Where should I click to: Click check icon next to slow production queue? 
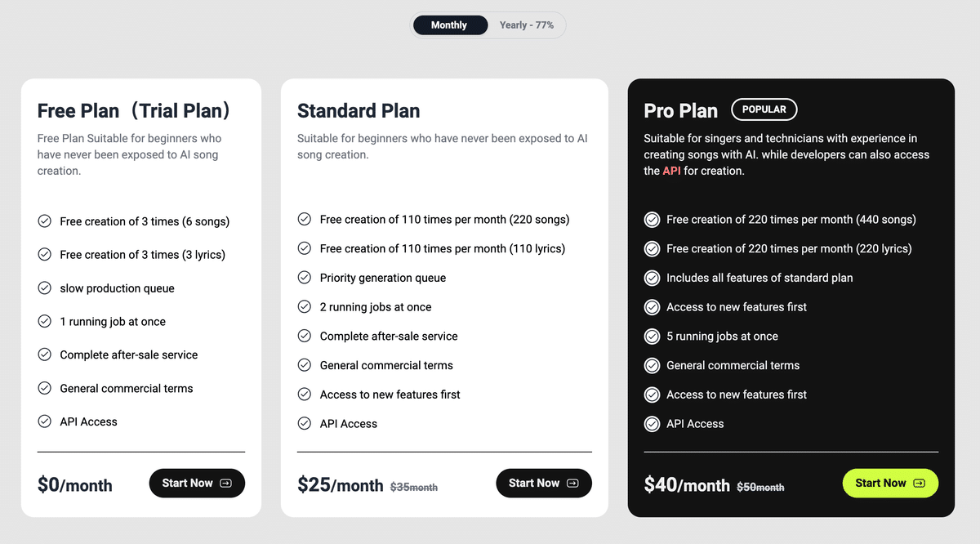(x=45, y=288)
